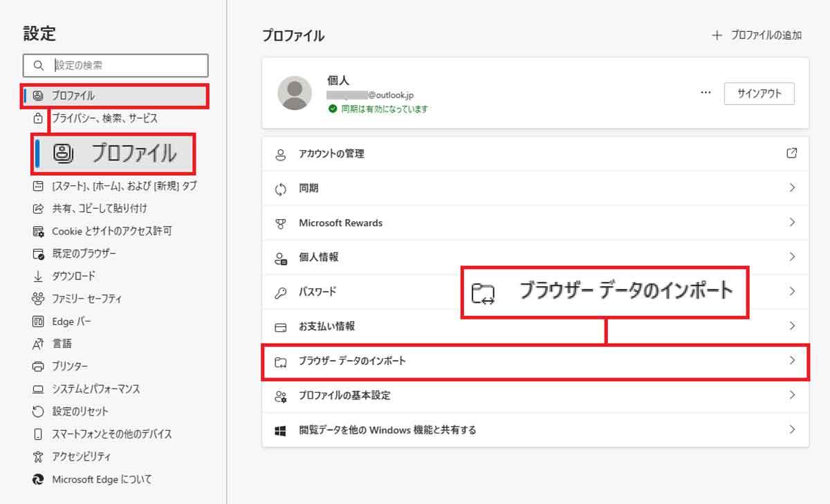Click the Edge バー sidebar icon
This screenshot has height=504, width=830.
pos(38,321)
